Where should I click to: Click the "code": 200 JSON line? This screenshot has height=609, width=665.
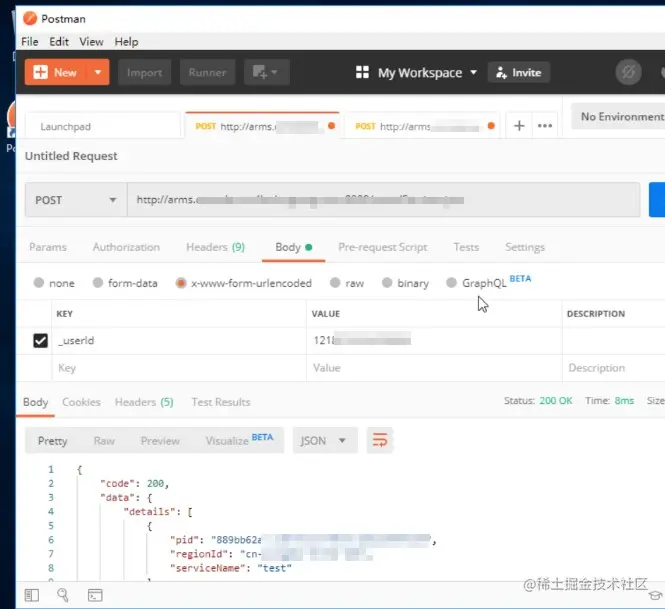click(x=134, y=483)
